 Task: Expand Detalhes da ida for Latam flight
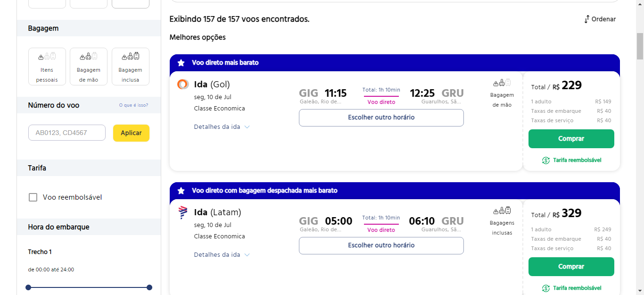(x=222, y=255)
